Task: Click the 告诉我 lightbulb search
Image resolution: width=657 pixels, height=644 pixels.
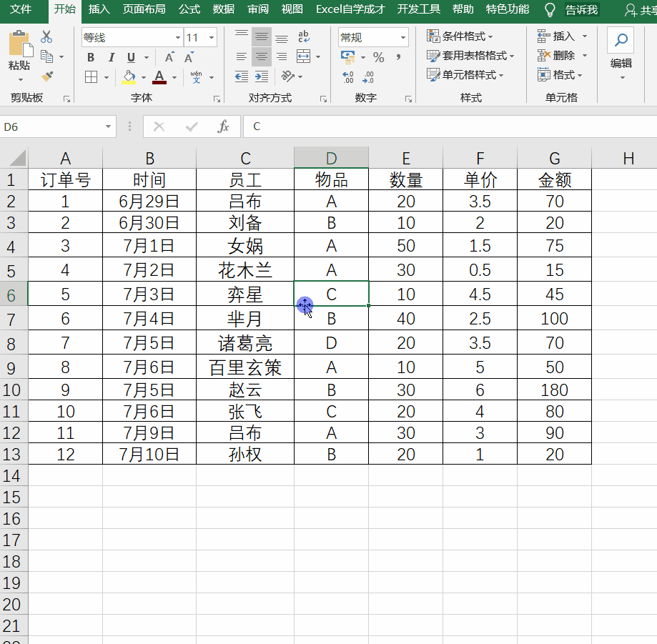Action: pos(550,9)
